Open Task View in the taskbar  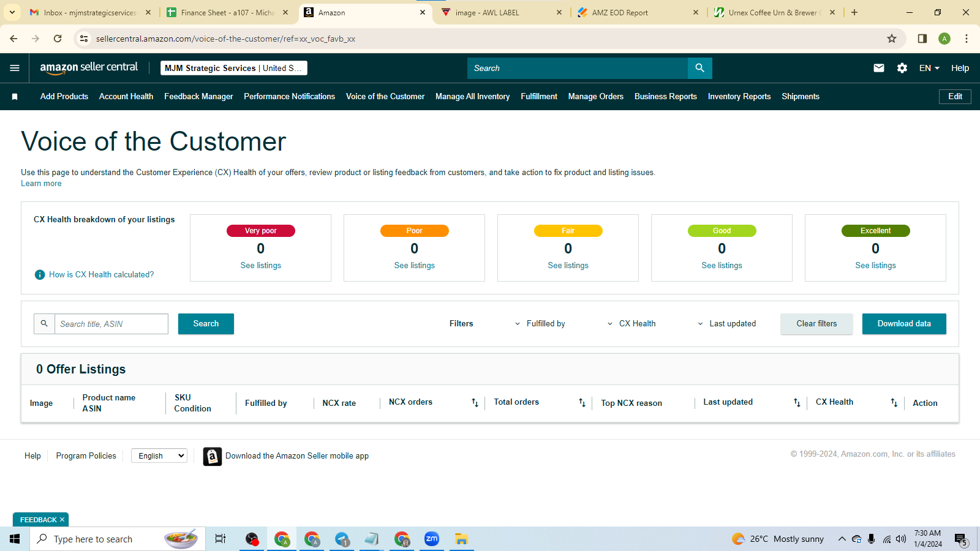coord(221,539)
